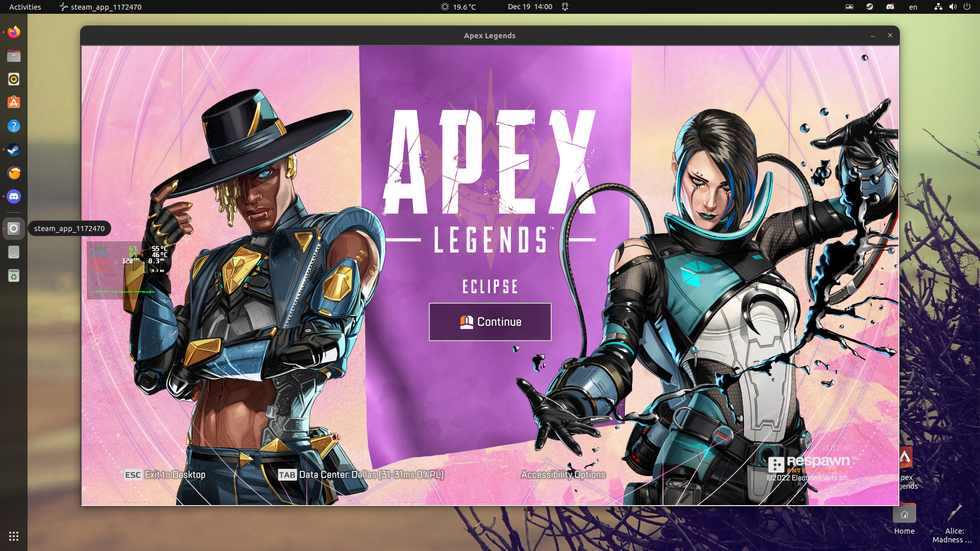Open the Home folder desktop icon
Screen dimensions: 980x551
pos(904,519)
